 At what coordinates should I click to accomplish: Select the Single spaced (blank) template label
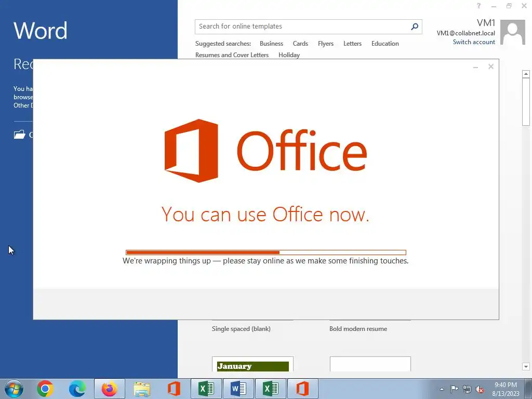tap(241, 329)
